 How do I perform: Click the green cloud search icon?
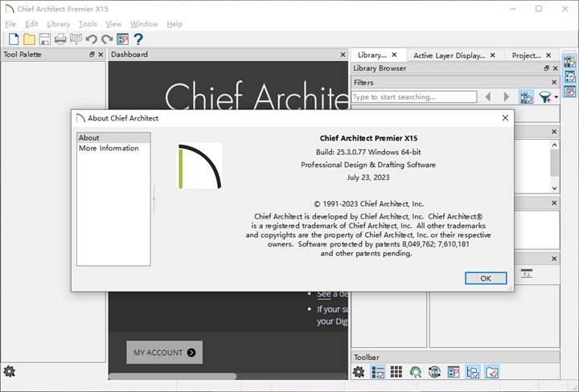416,372
